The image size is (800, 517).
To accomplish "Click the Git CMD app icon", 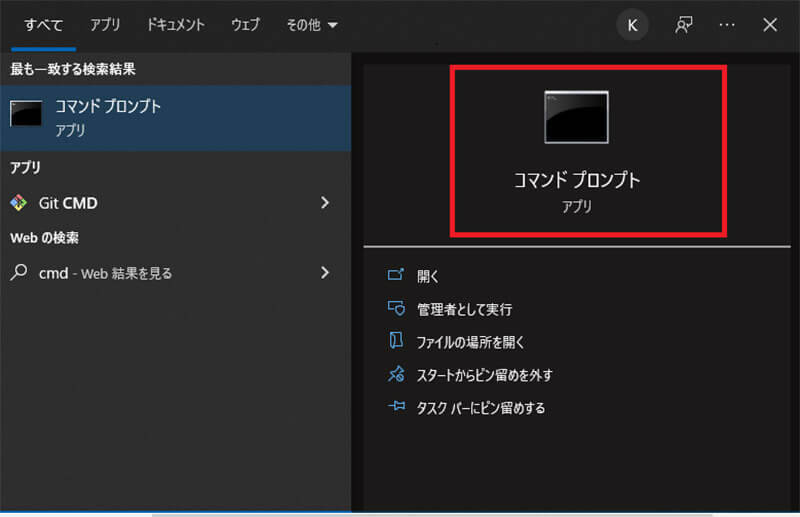I will tap(19, 203).
